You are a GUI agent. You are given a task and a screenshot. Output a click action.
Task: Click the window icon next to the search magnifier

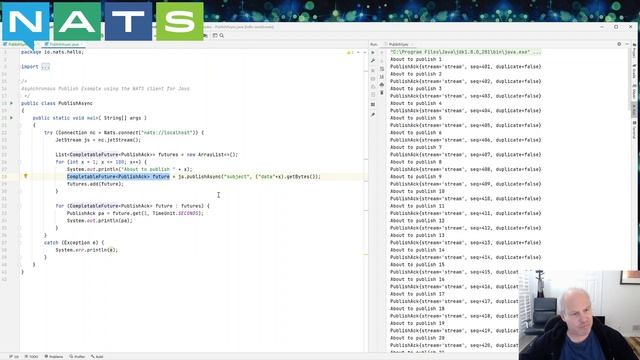pyautogui.click(x=215, y=36)
